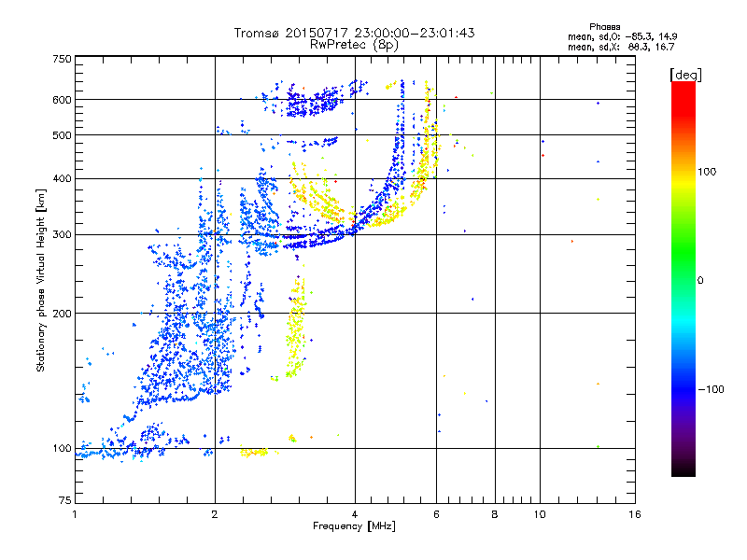Click the subtitle "RwPretec (8p)"
Viewport: 747px width, 560px height.
(x=354, y=45)
